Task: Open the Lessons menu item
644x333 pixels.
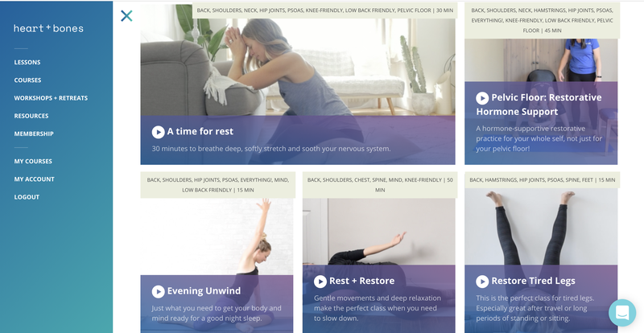Action: click(x=27, y=63)
